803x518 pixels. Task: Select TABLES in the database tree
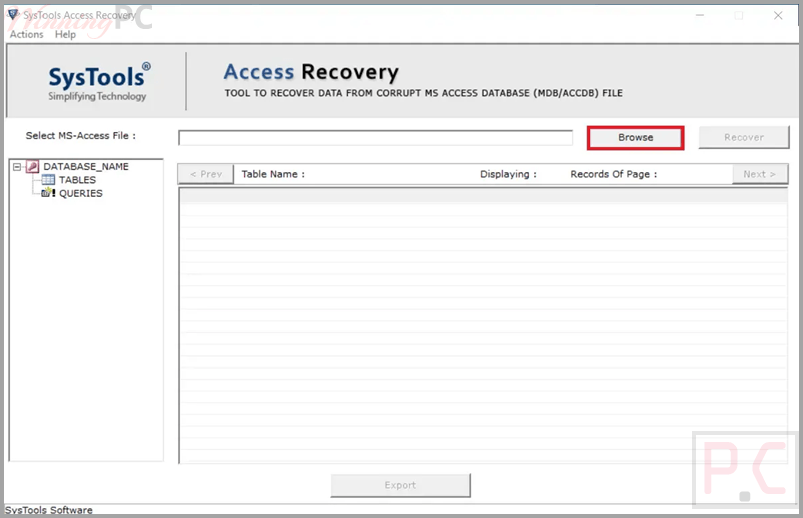(77, 180)
